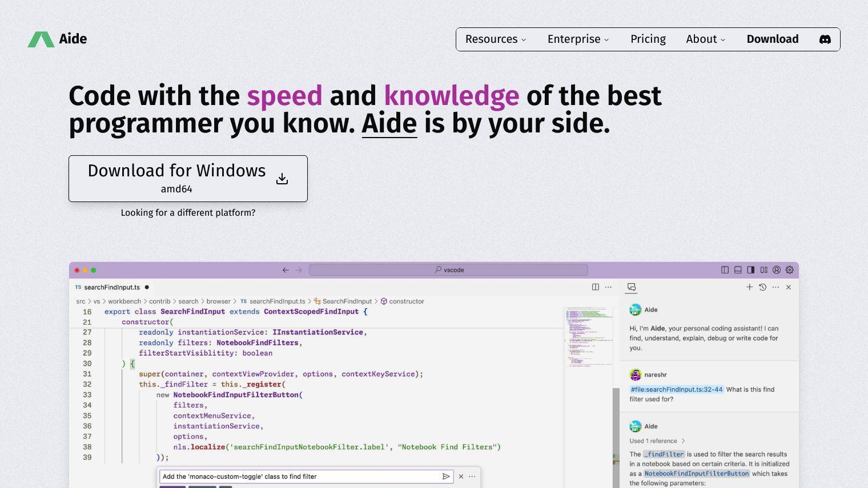This screenshot has width=868, height=488.
Task: Open inline prompt more options ellipsis
Action: pyautogui.click(x=472, y=477)
